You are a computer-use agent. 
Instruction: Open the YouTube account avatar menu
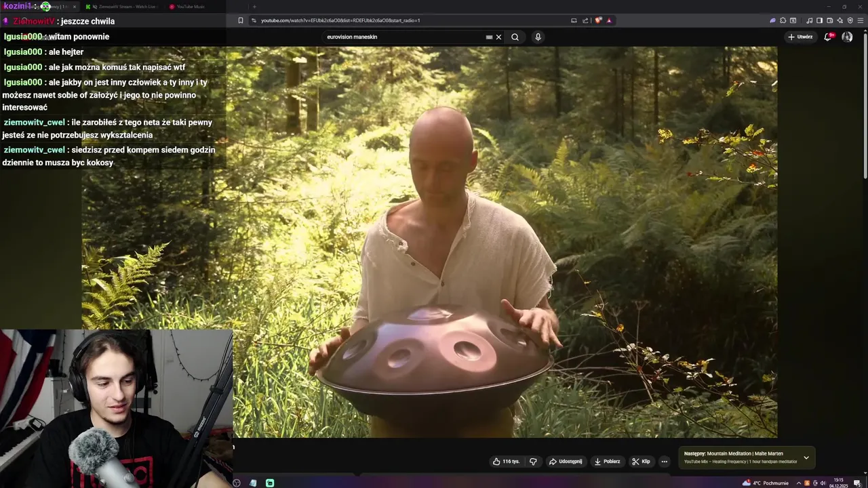point(847,37)
